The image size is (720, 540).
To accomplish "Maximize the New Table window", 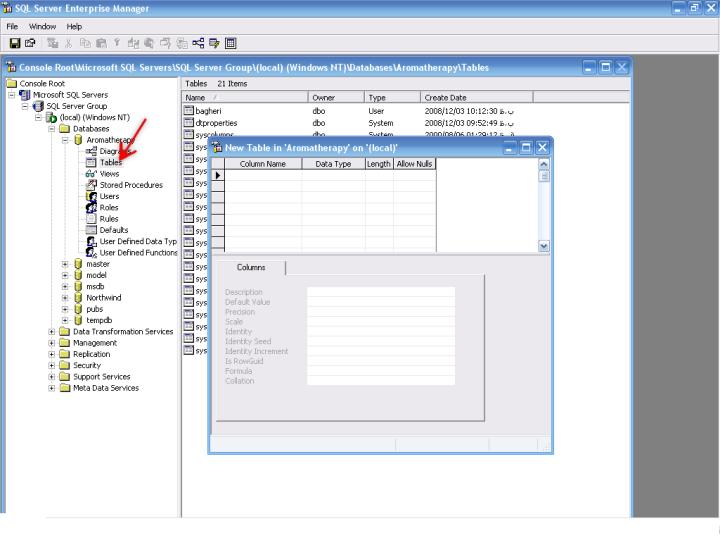I will click(x=526, y=147).
